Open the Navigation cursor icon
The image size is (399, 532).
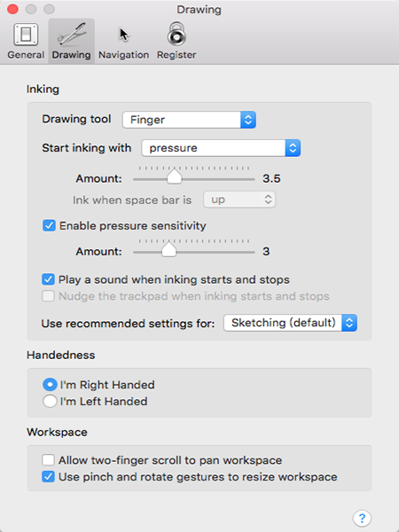click(x=124, y=35)
